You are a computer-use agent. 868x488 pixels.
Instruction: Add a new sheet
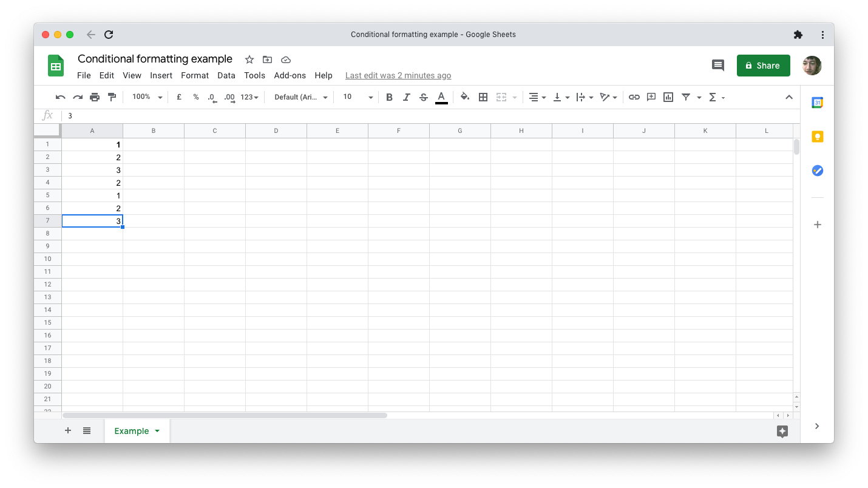(x=68, y=430)
